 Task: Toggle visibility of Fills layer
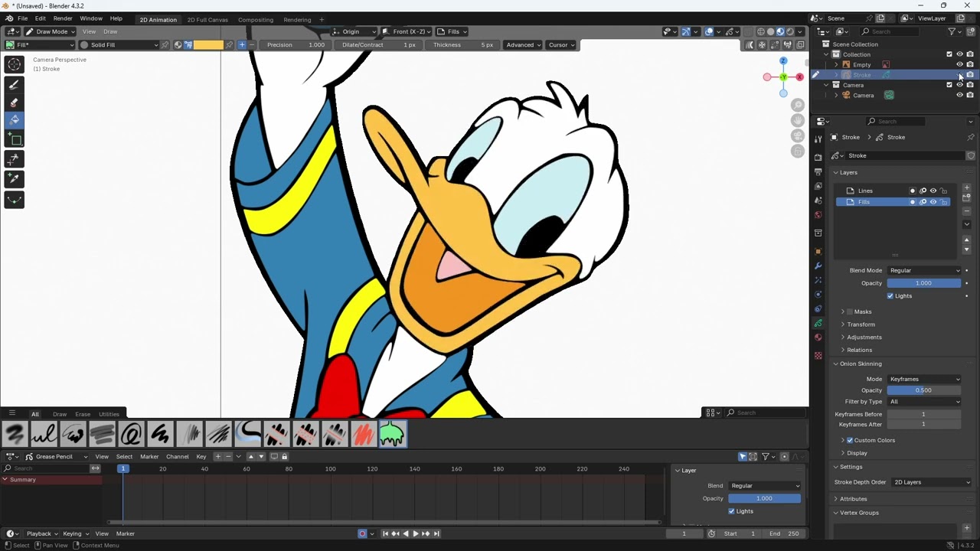click(x=933, y=202)
